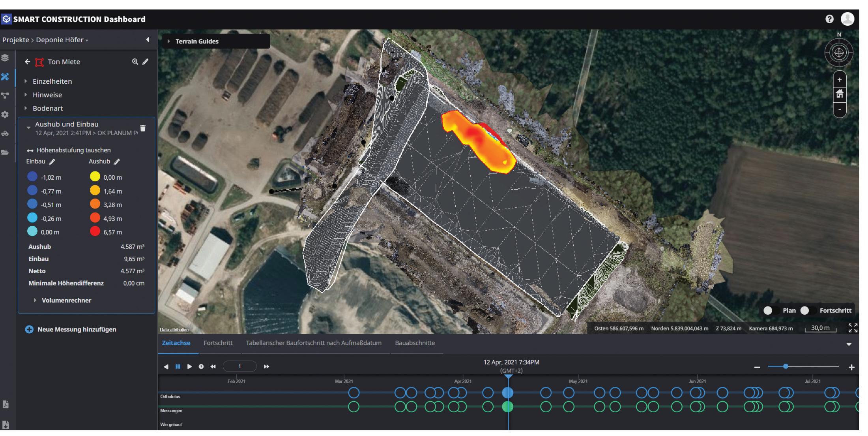Delete the Aushub und Einbau measurement
The width and height of the screenshot is (868, 436).
pyautogui.click(x=143, y=128)
